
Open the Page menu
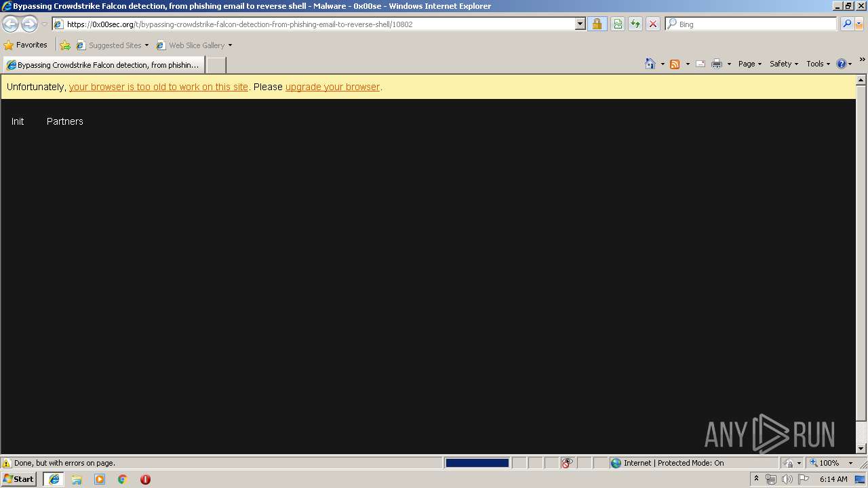point(749,64)
